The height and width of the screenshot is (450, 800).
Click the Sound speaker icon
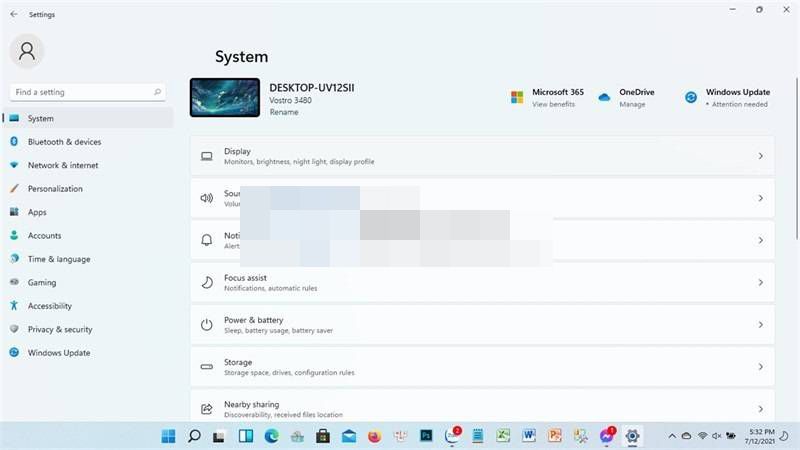pos(207,198)
